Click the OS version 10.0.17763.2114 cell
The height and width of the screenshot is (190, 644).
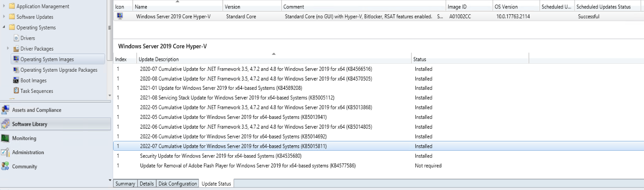coord(513,17)
